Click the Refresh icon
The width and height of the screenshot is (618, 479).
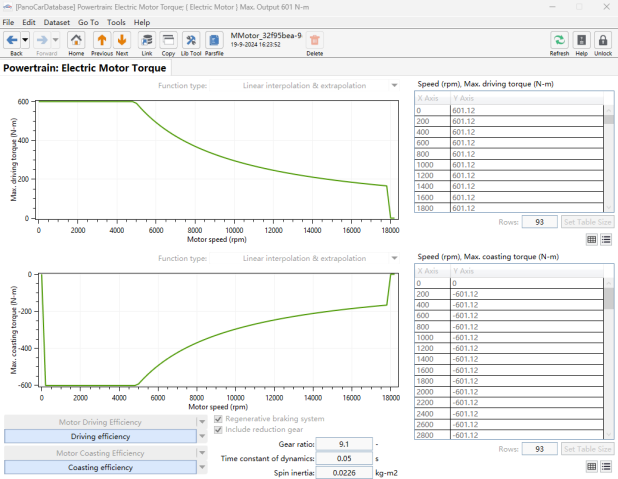click(x=559, y=40)
